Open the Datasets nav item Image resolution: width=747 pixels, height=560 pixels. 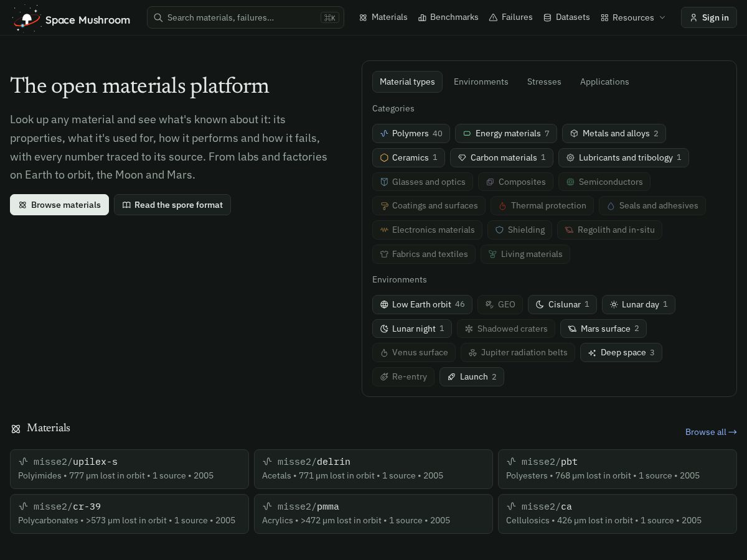[x=566, y=17]
